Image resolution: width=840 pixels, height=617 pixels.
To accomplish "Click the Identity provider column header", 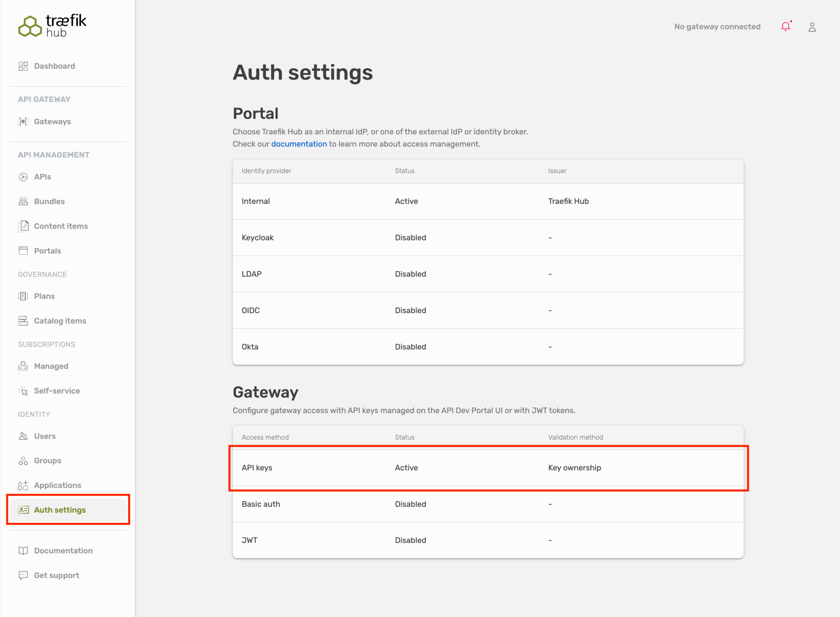I will (266, 171).
